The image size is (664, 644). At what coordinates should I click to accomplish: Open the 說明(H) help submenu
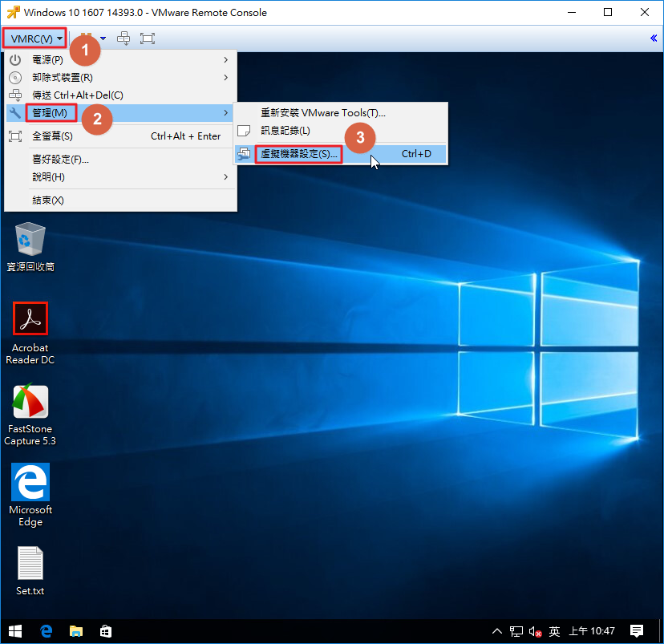coord(120,177)
